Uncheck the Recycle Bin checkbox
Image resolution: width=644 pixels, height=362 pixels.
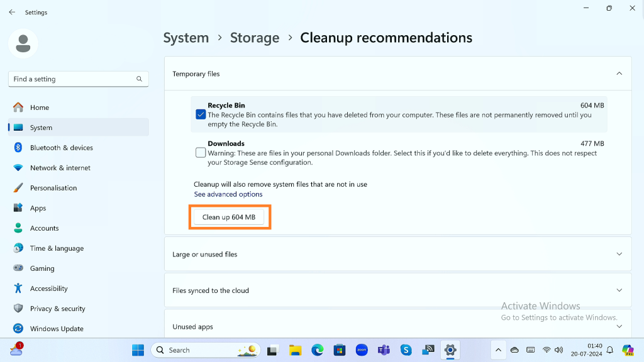pos(201,114)
